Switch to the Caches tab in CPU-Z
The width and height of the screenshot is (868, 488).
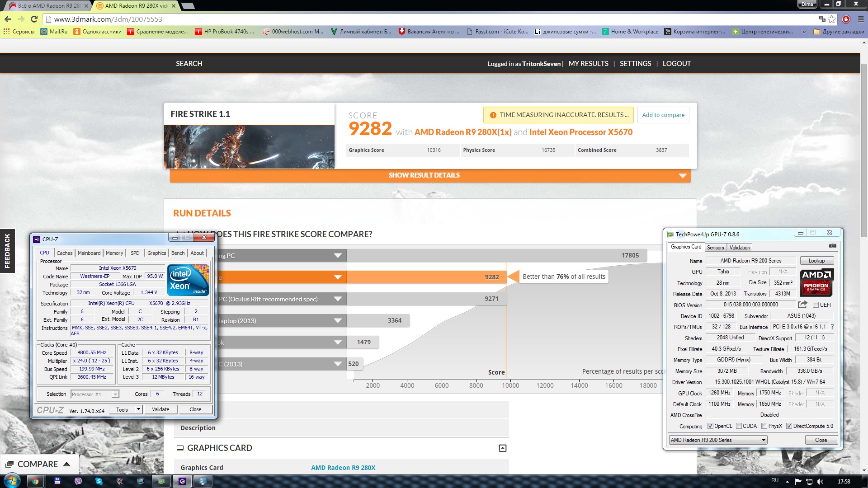65,253
